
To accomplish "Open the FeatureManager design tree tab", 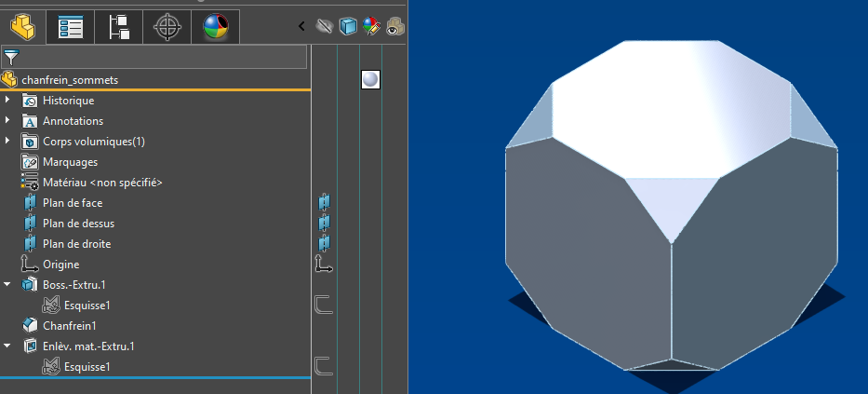I will 22,26.
